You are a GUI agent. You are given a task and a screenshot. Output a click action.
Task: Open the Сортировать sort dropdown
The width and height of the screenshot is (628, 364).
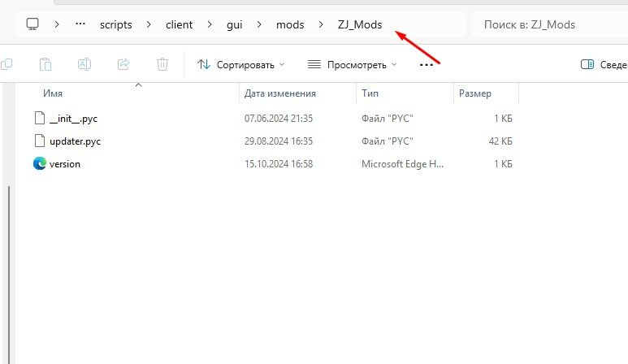(241, 64)
